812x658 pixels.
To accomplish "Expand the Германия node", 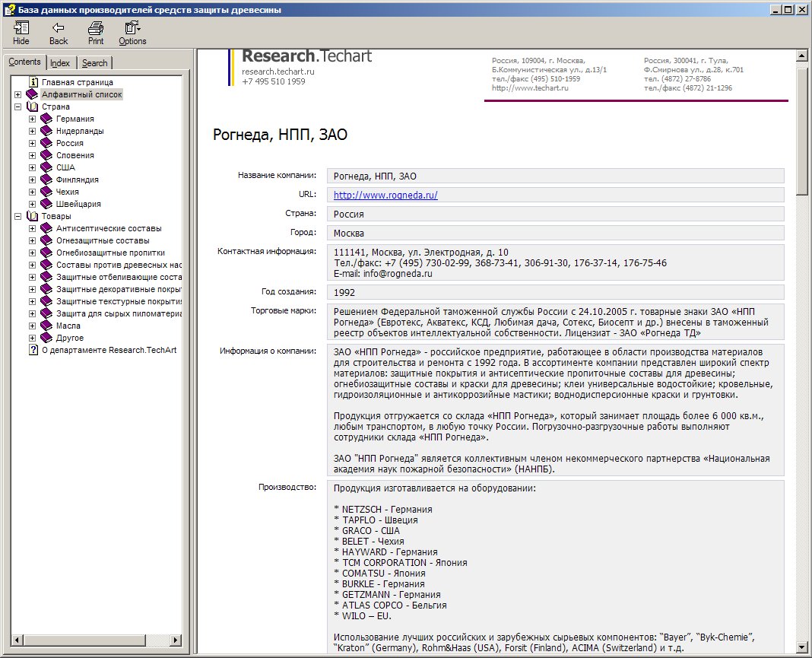I will point(32,119).
